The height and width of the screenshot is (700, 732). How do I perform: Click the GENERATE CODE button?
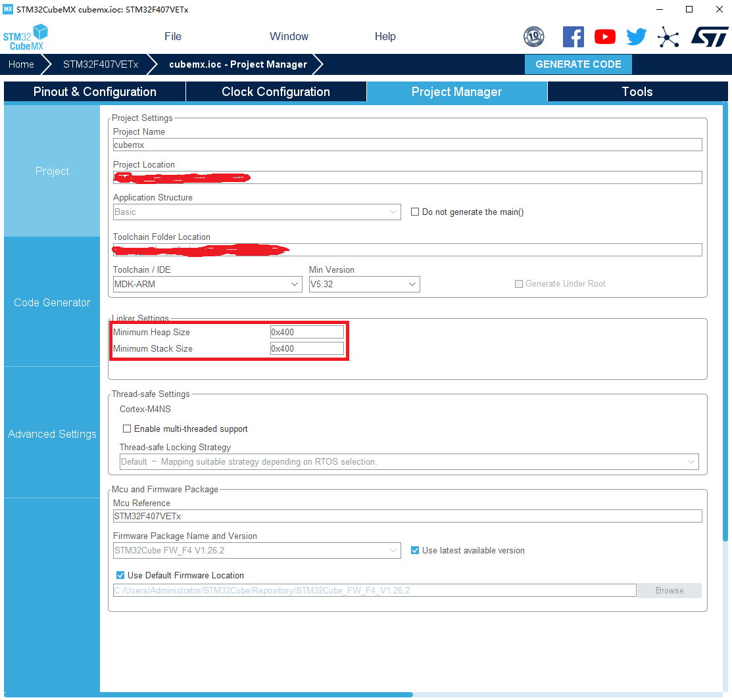[578, 64]
